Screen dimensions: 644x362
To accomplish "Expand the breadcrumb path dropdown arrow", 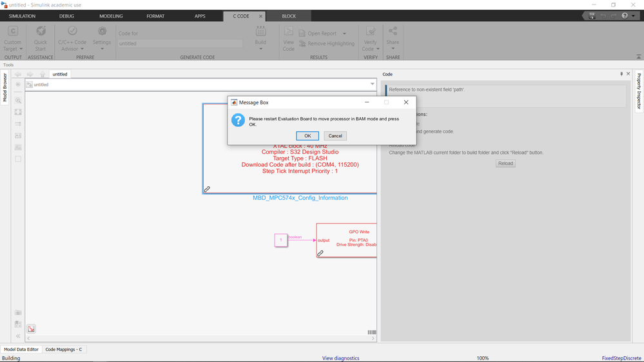I will 372,84.
